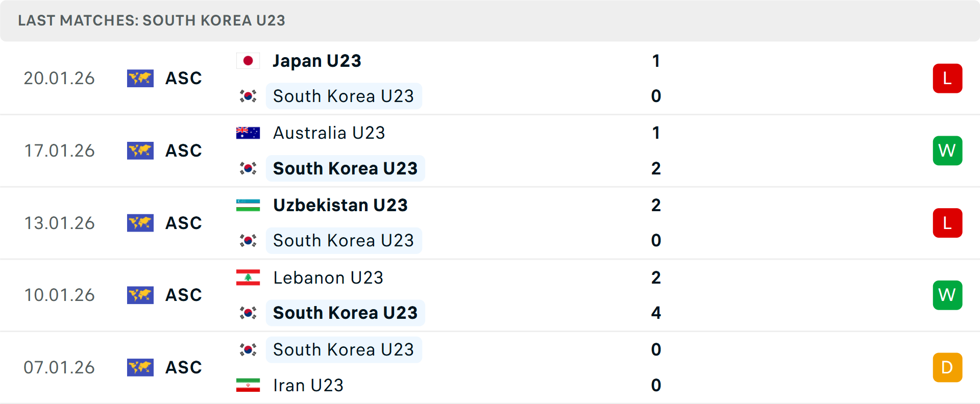Open the Lebanon U23 team page
This screenshot has height=404, width=980.
[328, 277]
